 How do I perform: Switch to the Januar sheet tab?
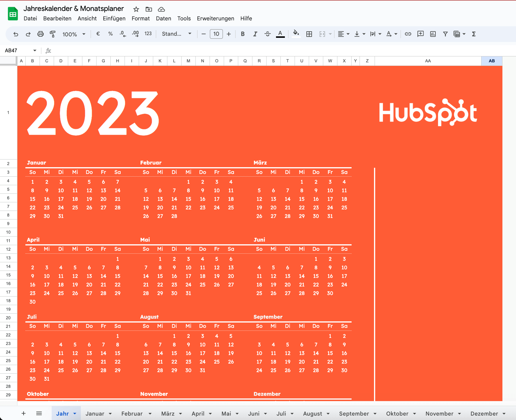click(95, 414)
